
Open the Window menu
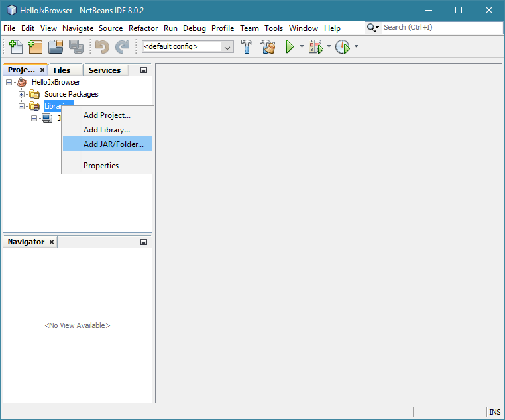tap(304, 28)
